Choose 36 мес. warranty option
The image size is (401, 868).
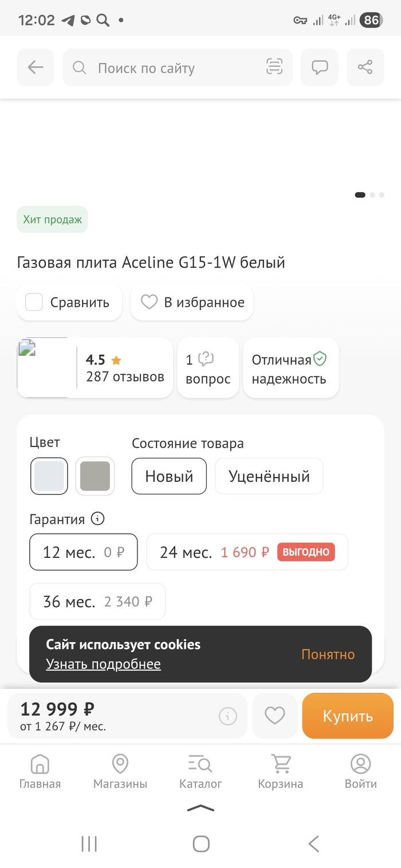point(97,601)
